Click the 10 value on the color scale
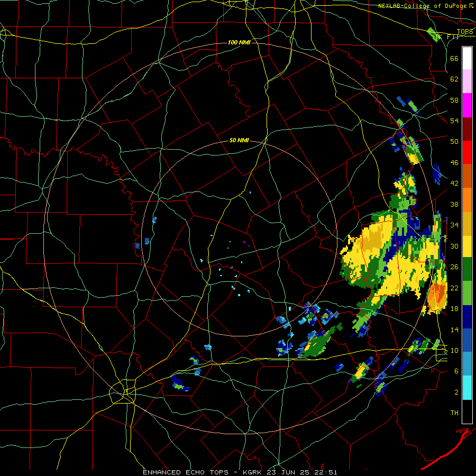Viewport: 476px width, 476px height. (454, 351)
